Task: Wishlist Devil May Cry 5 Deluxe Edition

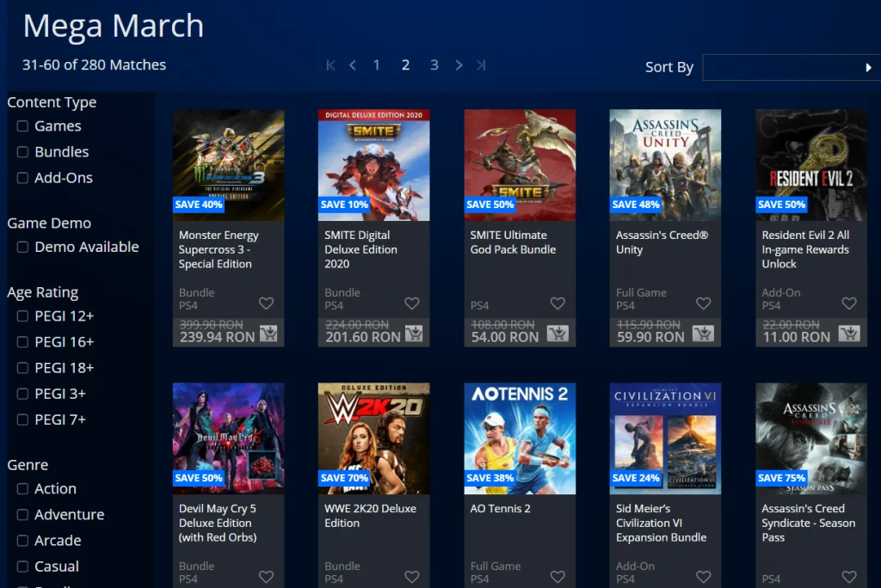Action: pos(267,577)
